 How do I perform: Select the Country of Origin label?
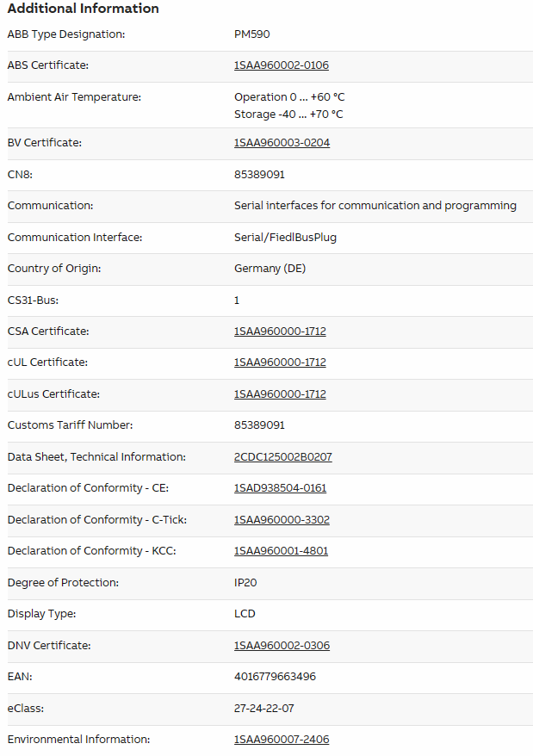tap(54, 268)
